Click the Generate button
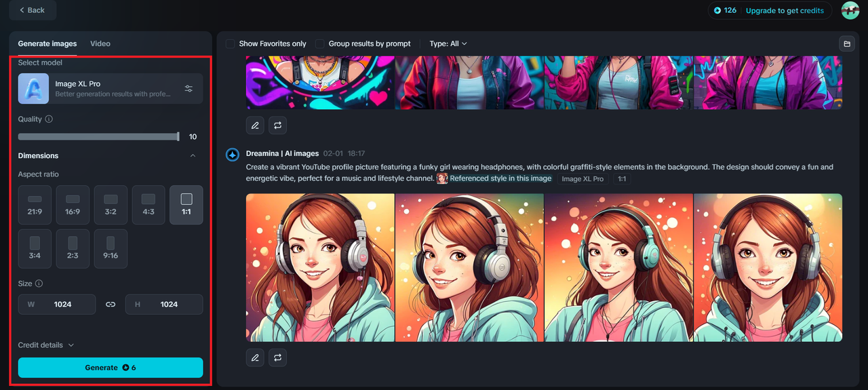868x390 pixels. (x=111, y=368)
